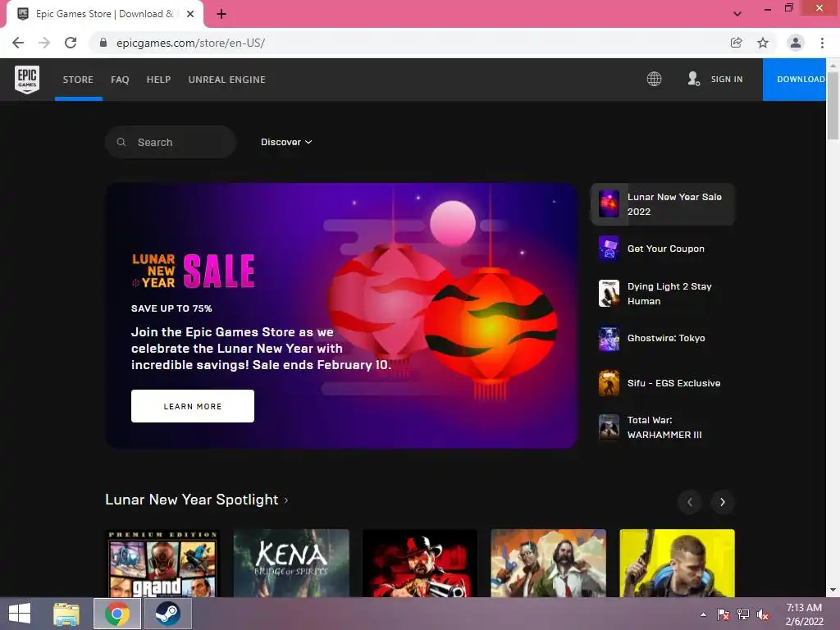840x630 pixels.
Task: Open the Chrome profile avatar
Action: (x=796, y=43)
